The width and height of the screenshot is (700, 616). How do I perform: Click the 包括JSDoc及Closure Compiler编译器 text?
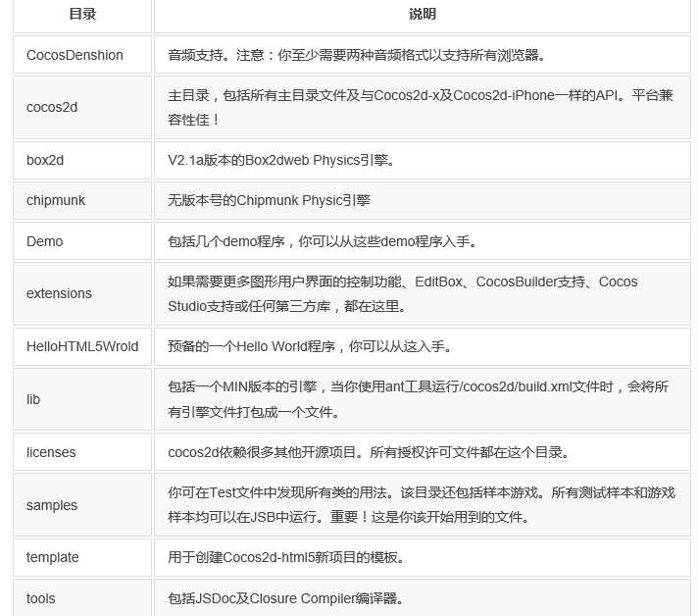[285, 598]
